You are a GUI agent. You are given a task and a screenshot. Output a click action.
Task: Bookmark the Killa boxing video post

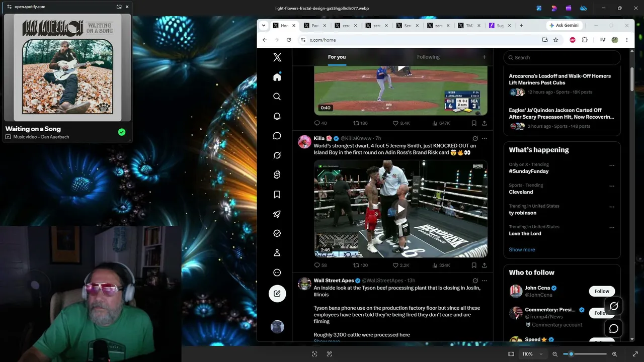click(474, 265)
